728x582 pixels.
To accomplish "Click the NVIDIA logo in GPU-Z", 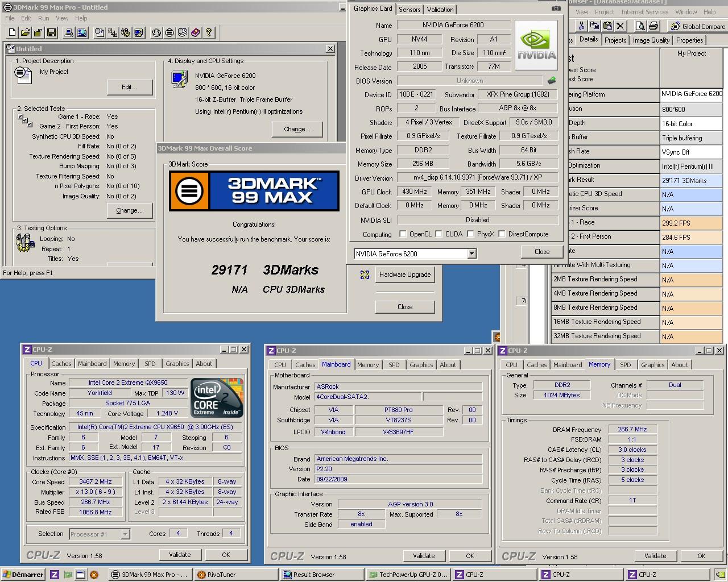I will [x=536, y=45].
